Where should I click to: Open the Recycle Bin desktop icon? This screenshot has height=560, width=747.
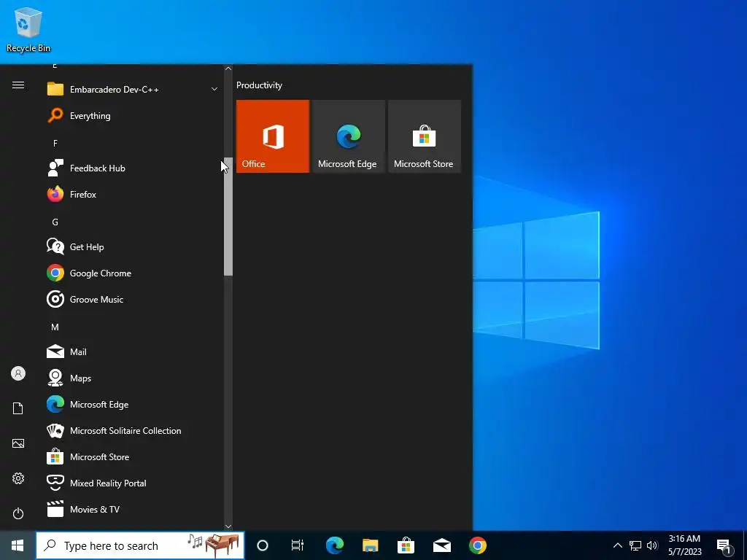(x=28, y=30)
